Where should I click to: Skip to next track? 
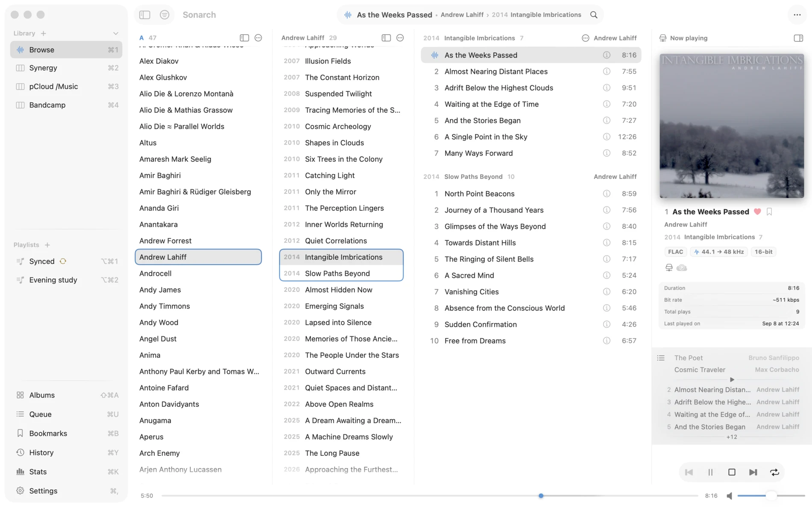click(x=753, y=472)
